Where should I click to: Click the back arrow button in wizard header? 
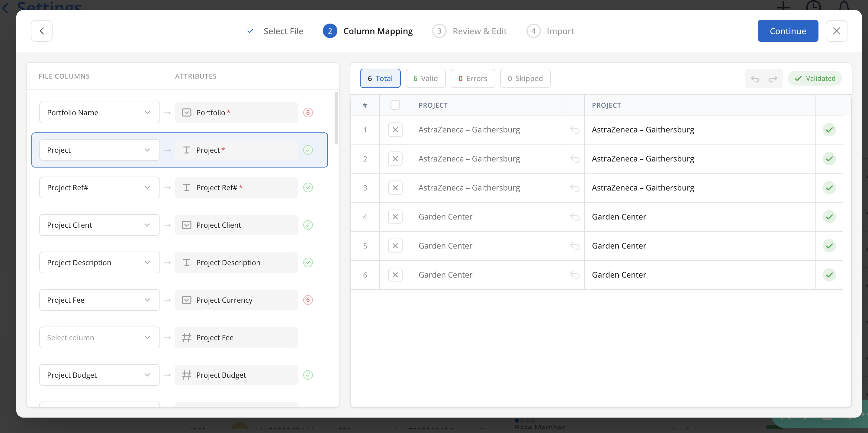(x=41, y=31)
